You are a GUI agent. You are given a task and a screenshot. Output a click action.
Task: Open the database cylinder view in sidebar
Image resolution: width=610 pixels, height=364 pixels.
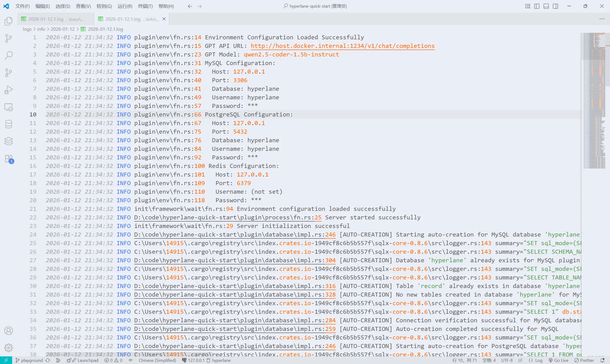click(9, 124)
